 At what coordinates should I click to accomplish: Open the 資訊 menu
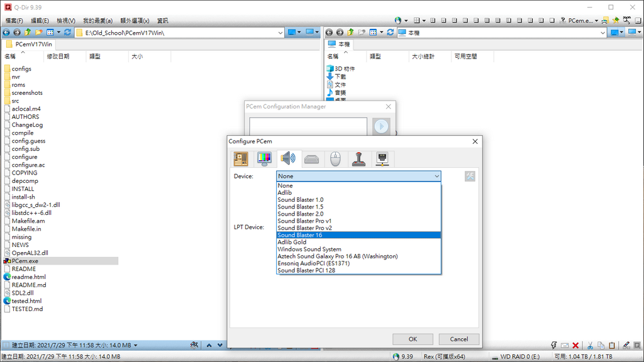163,21
